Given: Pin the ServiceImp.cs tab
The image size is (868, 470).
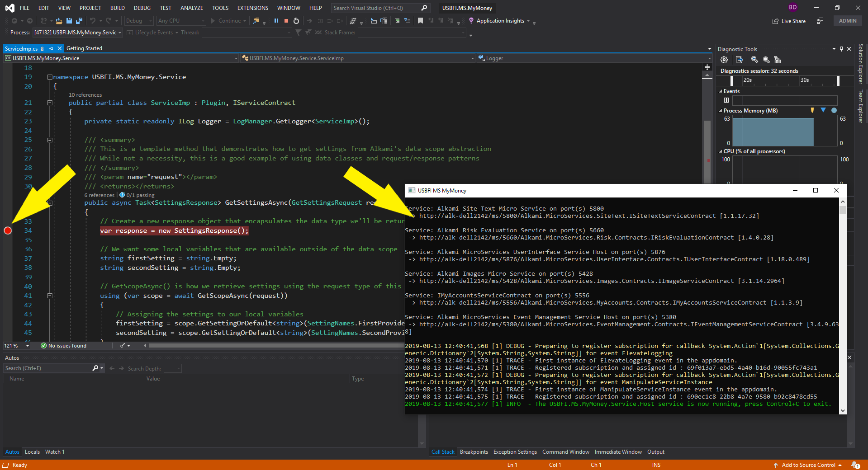Looking at the screenshot, I should pos(51,48).
